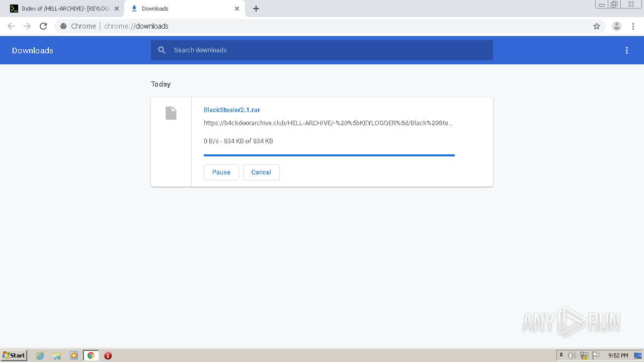Click the 9:52 PM taskbar clock
Viewport: 644px width, 362px height.
618,355
